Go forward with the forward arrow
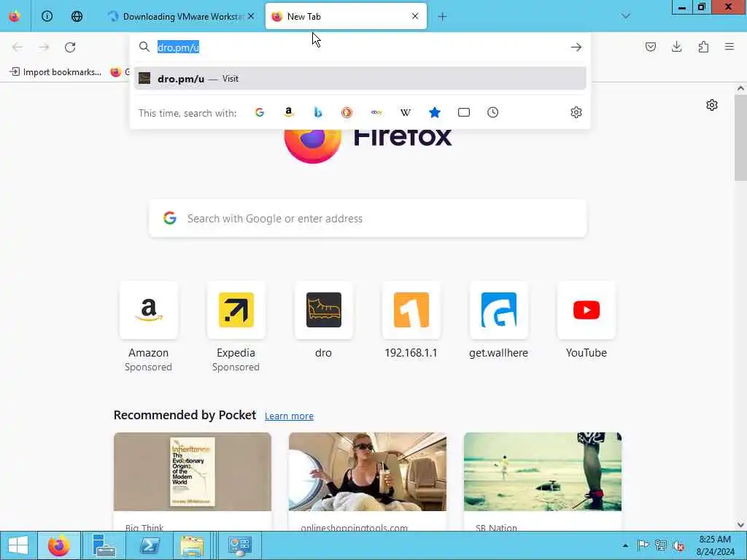Image resolution: width=747 pixels, height=560 pixels. (x=44, y=47)
